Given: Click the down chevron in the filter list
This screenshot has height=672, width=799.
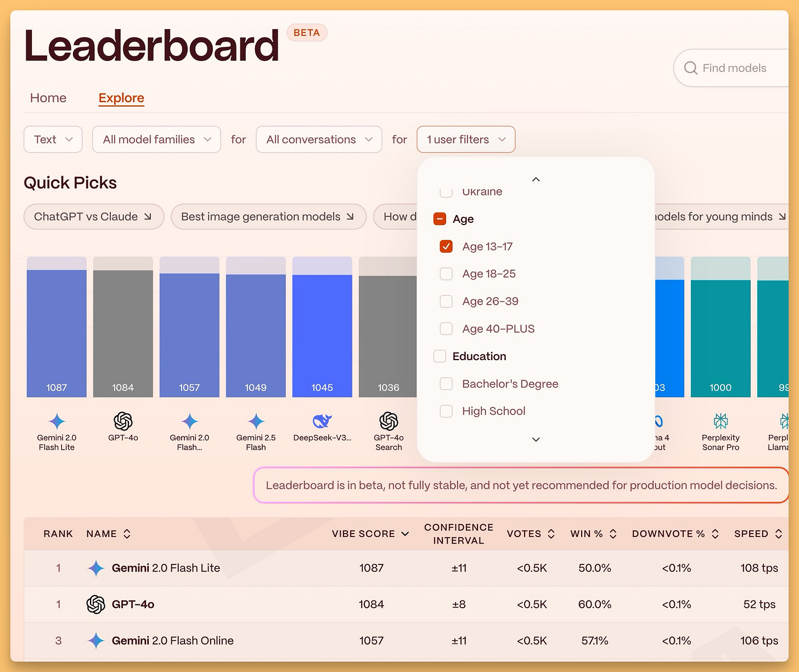Looking at the screenshot, I should coord(536,439).
